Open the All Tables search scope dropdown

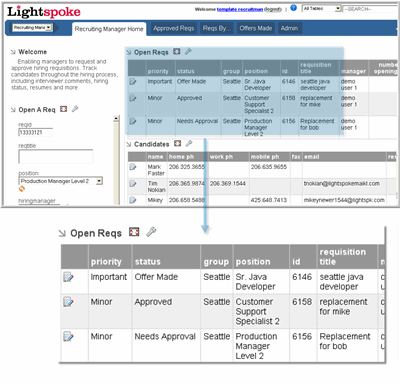click(322, 9)
